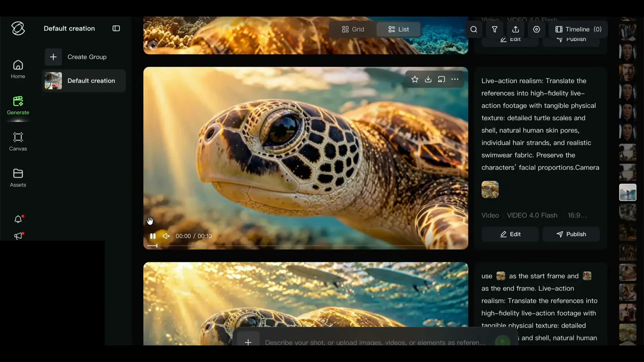Unmute the turtle video audio
644x362 pixels.
[x=166, y=236]
